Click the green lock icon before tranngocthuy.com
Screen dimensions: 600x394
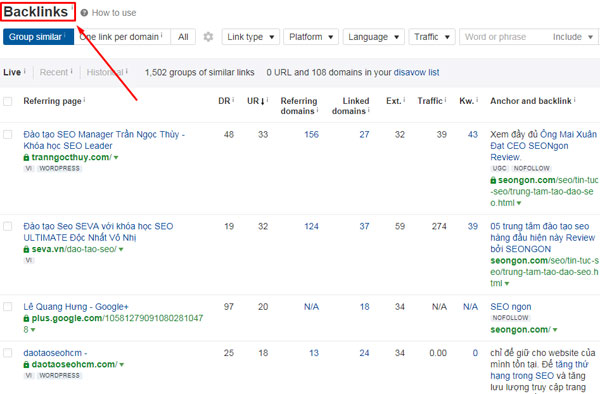point(26,157)
